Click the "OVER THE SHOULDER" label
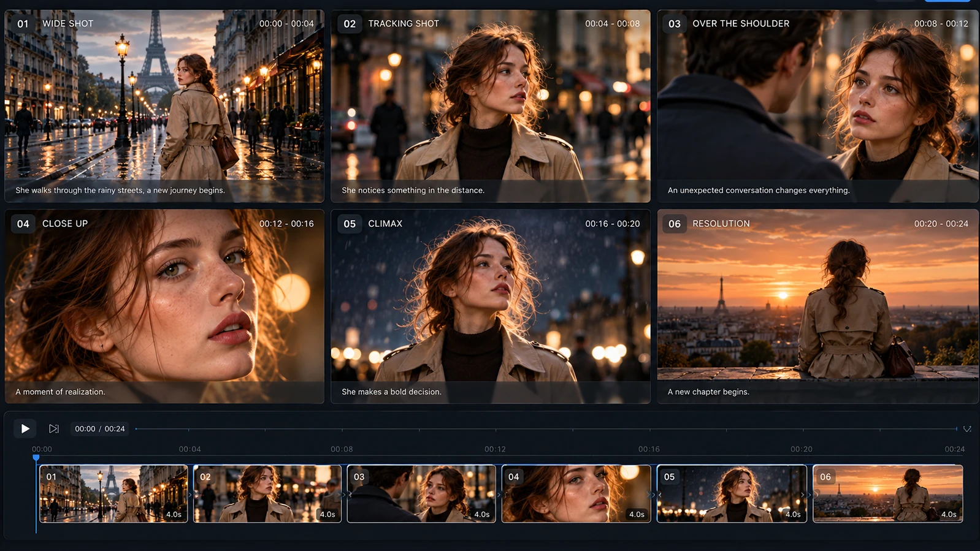980x551 pixels. click(x=741, y=24)
